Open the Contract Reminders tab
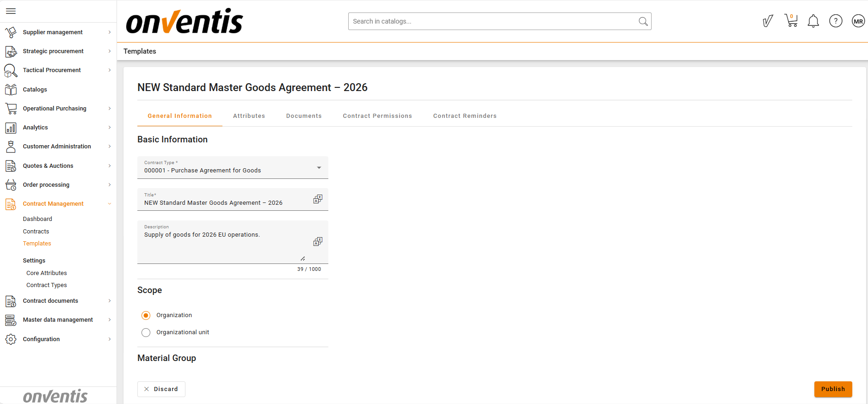The height and width of the screenshot is (404, 868). (x=464, y=116)
